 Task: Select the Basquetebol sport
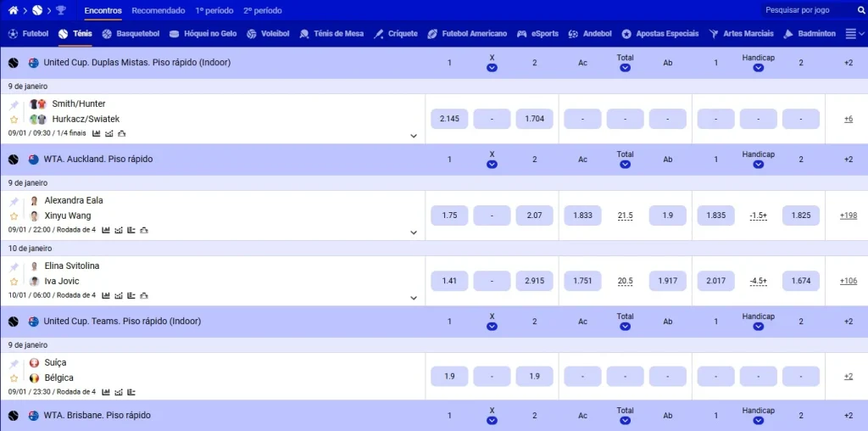[131, 34]
